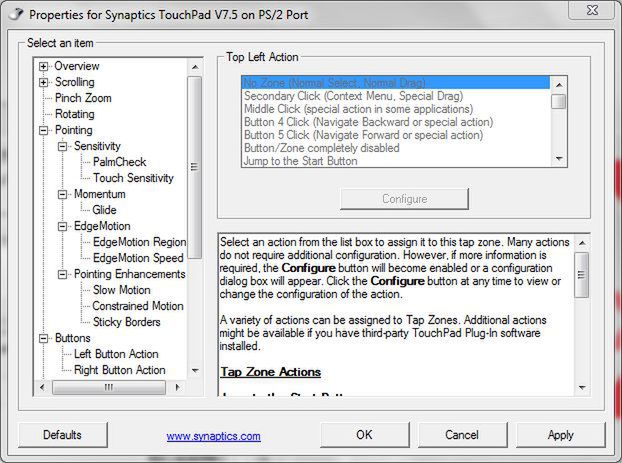Select Scrolling in the tree
This screenshot has width=622, height=463.
click(x=75, y=82)
